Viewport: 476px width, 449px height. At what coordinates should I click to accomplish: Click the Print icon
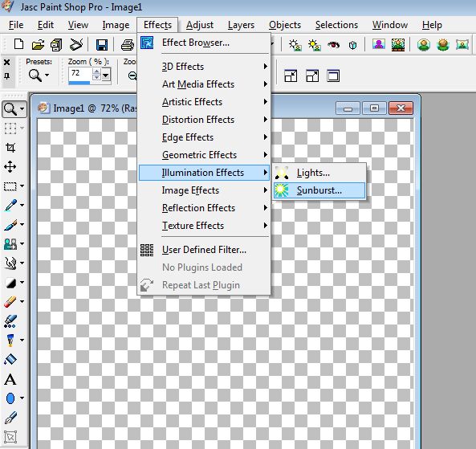[127, 45]
